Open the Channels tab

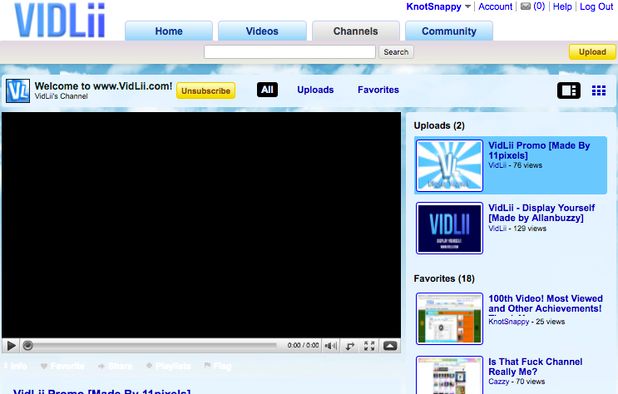(x=356, y=31)
